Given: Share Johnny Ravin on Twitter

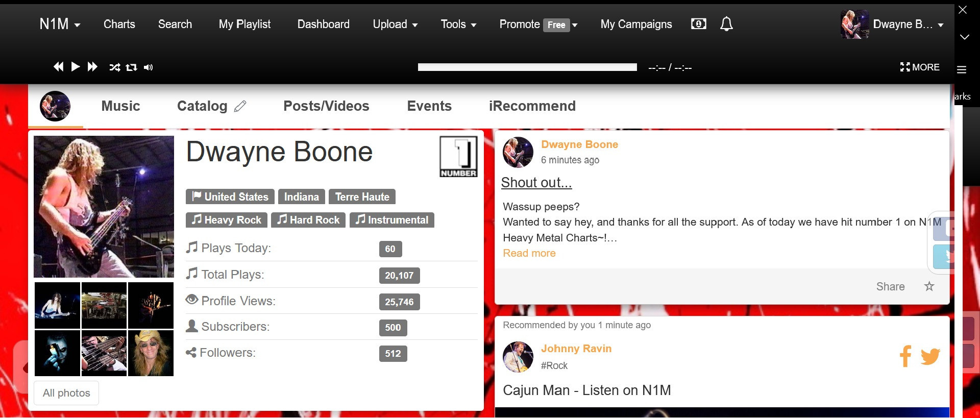Looking at the screenshot, I should pyautogui.click(x=930, y=356).
